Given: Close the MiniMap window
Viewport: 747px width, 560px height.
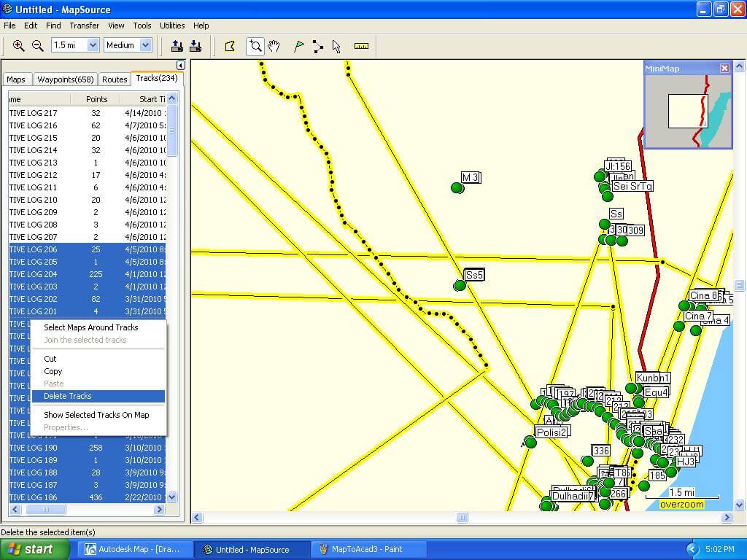Looking at the screenshot, I should pos(724,68).
